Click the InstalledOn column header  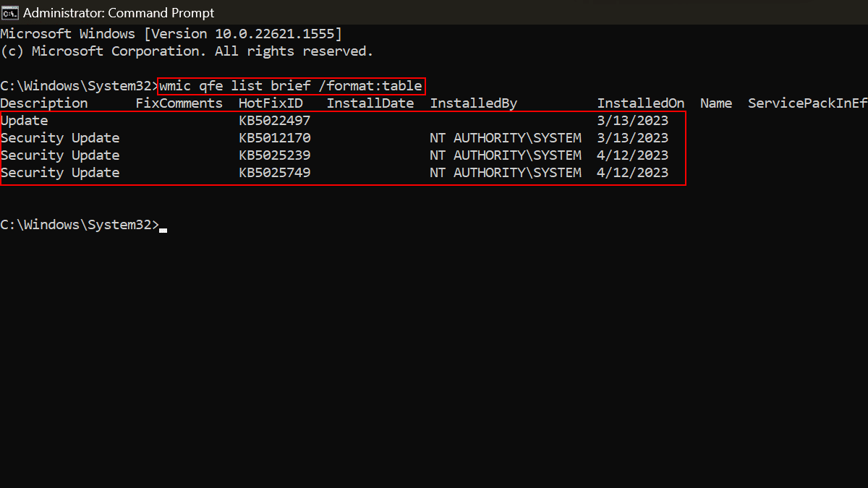641,103
